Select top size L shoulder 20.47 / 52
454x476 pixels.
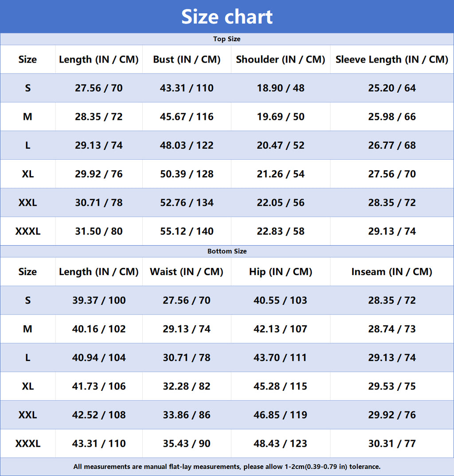coord(280,145)
